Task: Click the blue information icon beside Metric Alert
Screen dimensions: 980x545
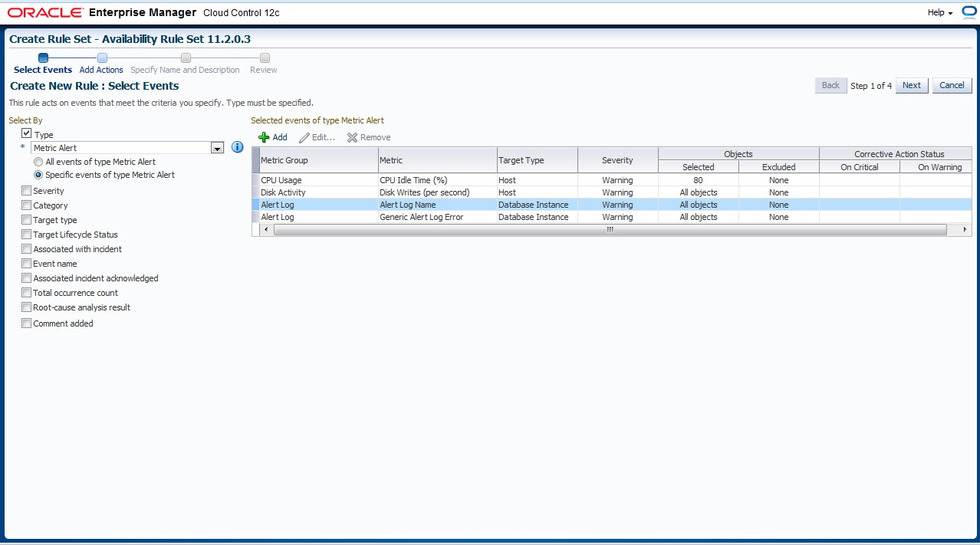Action: coord(237,147)
